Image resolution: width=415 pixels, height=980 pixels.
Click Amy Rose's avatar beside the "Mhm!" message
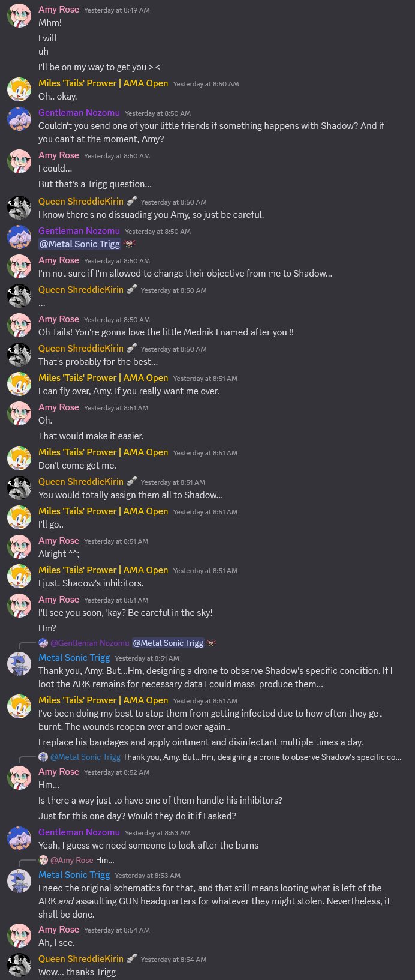(19, 16)
